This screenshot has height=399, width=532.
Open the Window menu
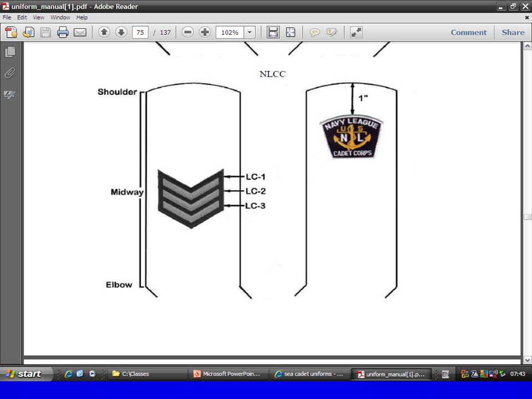pos(60,17)
